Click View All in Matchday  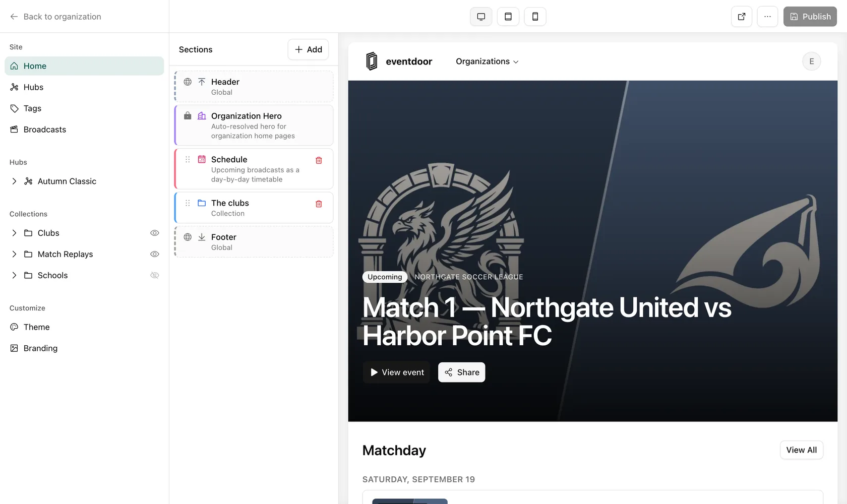point(802,450)
